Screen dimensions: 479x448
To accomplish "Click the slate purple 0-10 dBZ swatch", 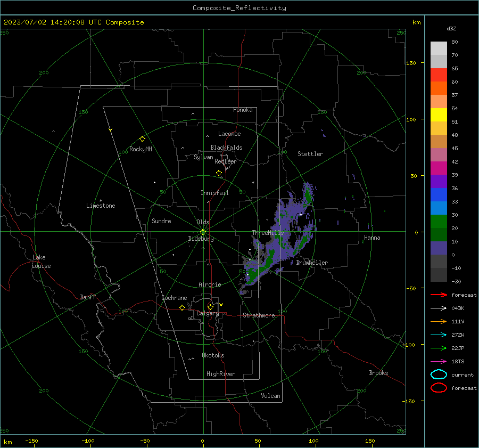I will click(x=439, y=248).
